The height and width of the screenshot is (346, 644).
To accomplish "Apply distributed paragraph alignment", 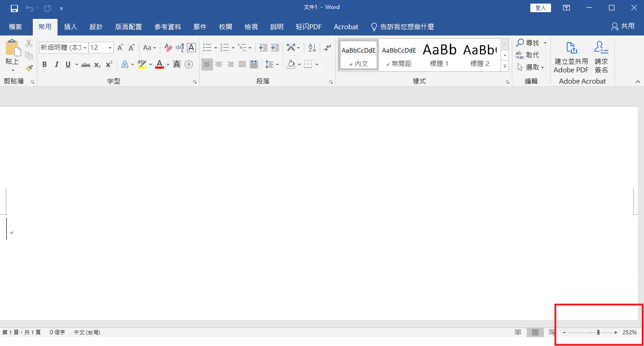I will pyautogui.click(x=254, y=65).
